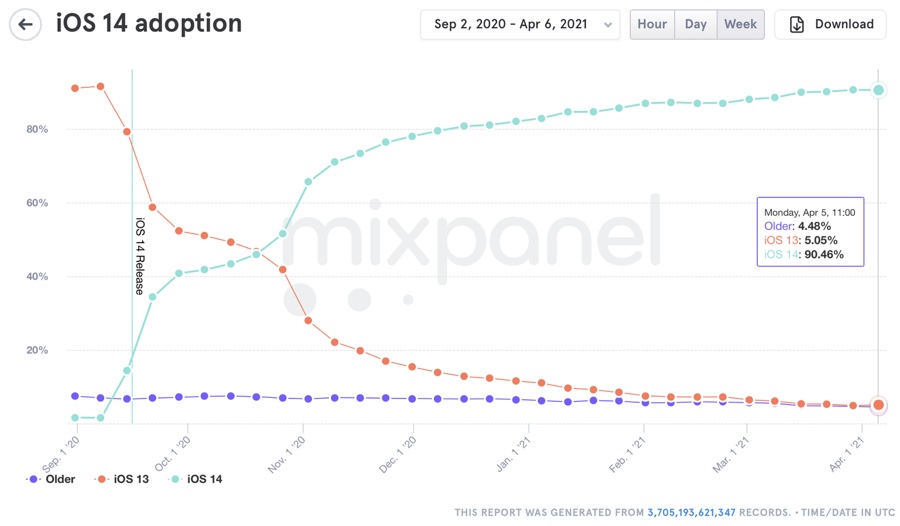
Task: Select the Week granularity view
Action: click(x=740, y=24)
